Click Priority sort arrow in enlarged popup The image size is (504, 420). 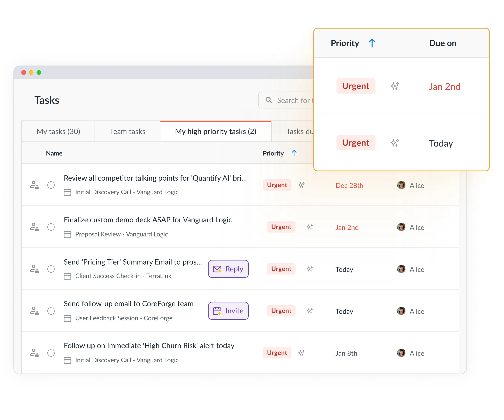pyautogui.click(x=372, y=43)
